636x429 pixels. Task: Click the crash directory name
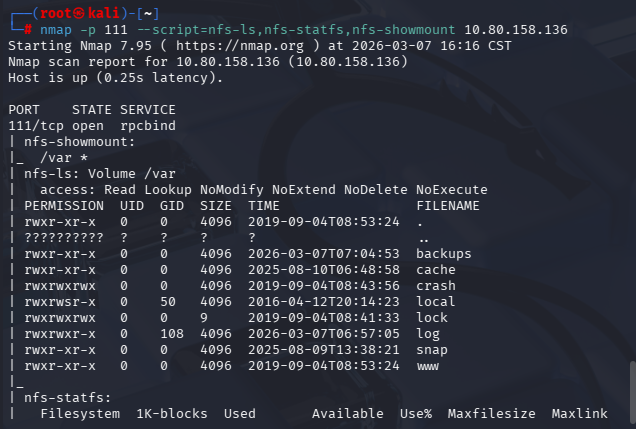[436, 286]
